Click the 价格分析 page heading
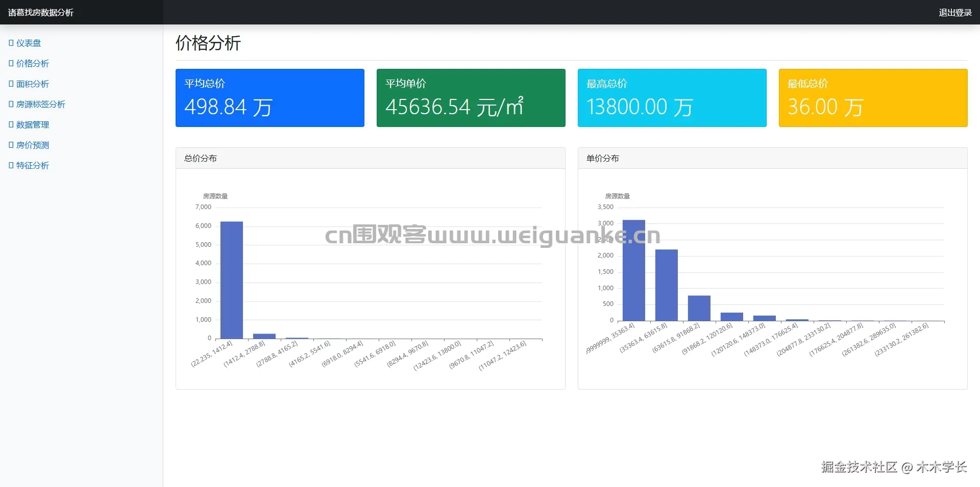Screen dimensions: 980x487 pyautogui.click(x=208, y=43)
